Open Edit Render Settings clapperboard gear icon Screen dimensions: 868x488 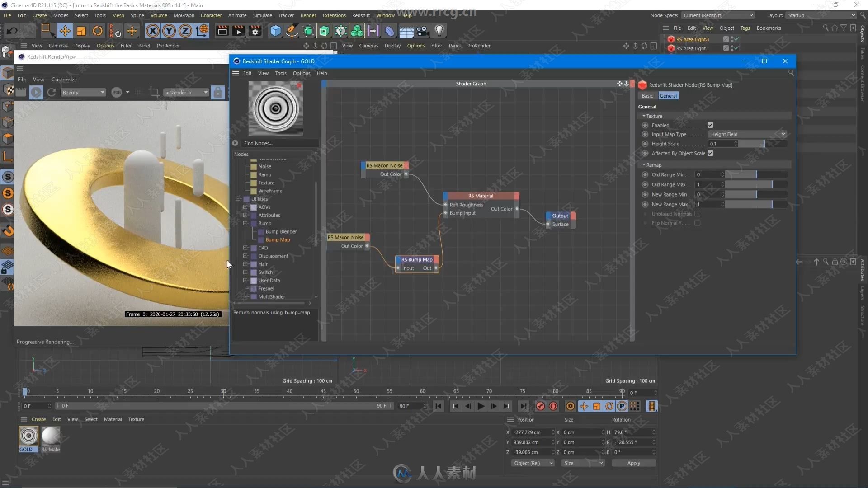click(255, 31)
